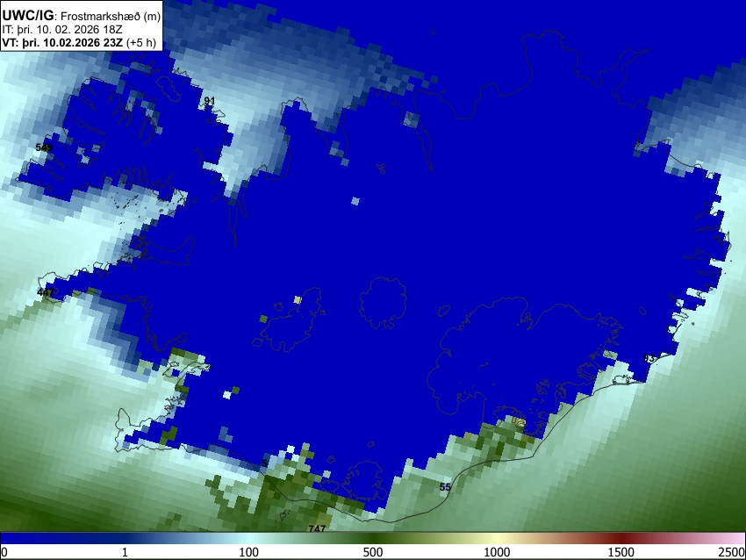Click the dark red section of the color scale
The image size is (746, 560).
621,538
